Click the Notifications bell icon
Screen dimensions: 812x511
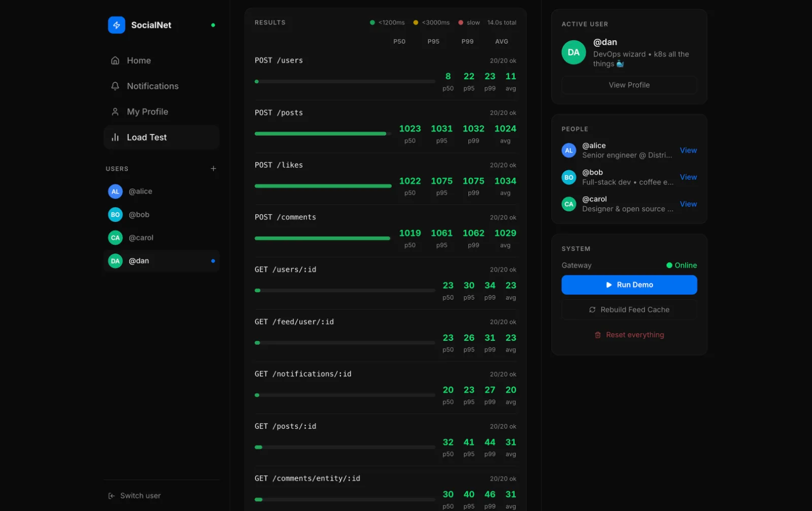(x=115, y=86)
